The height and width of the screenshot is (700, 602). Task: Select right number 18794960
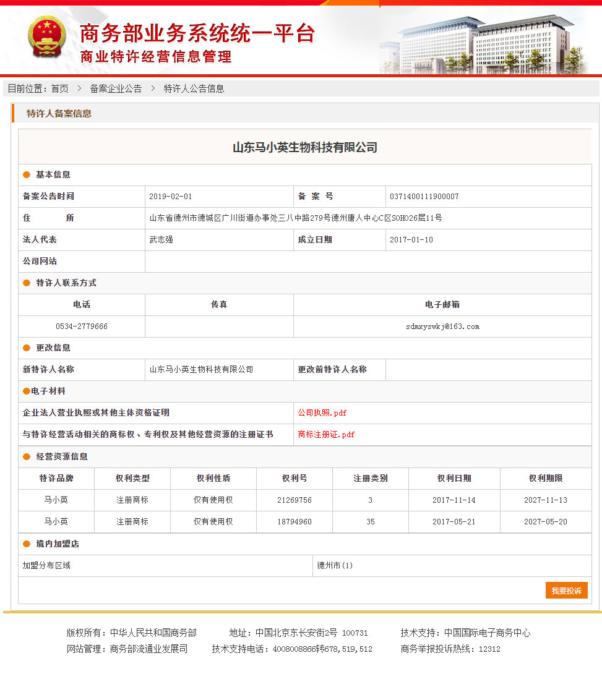295,521
